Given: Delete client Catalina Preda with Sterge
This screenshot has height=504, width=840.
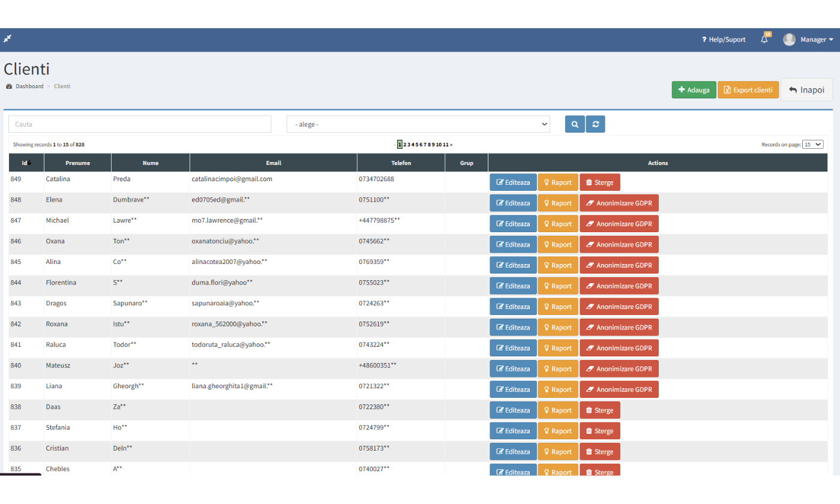Looking at the screenshot, I should point(599,182).
